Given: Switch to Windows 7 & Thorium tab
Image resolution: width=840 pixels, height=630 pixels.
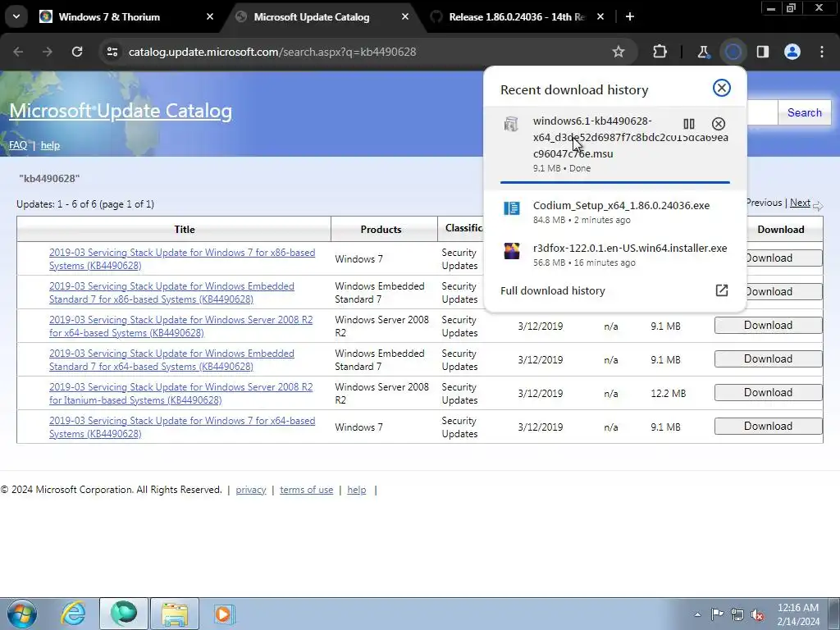Looking at the screenshot, I should click(x=109, y=16).
